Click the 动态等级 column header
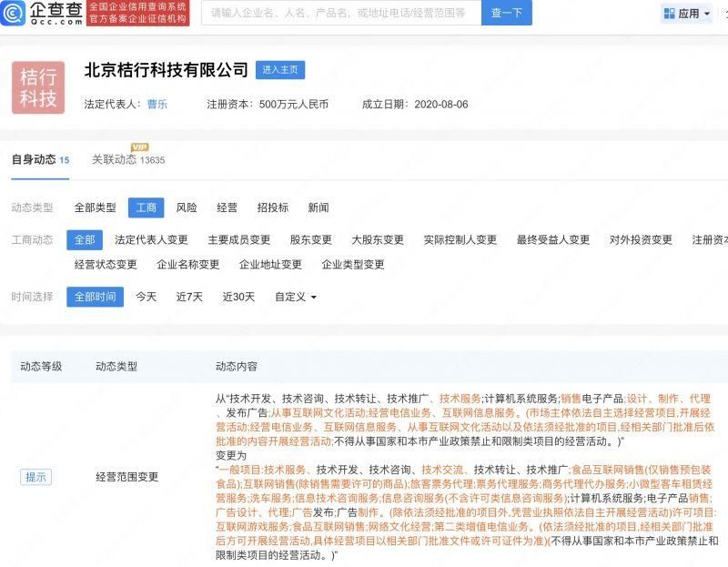The width and height of the screenshot is (728, 567). point(41,367)
